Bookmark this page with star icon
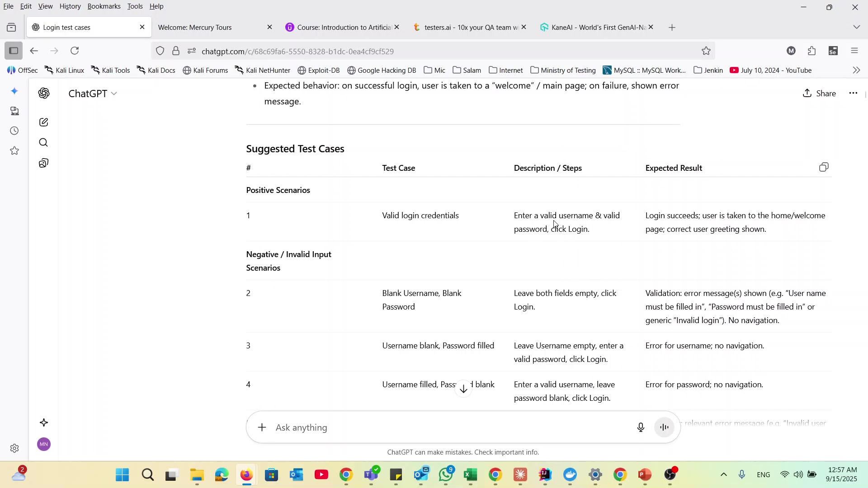 point(706,51)
